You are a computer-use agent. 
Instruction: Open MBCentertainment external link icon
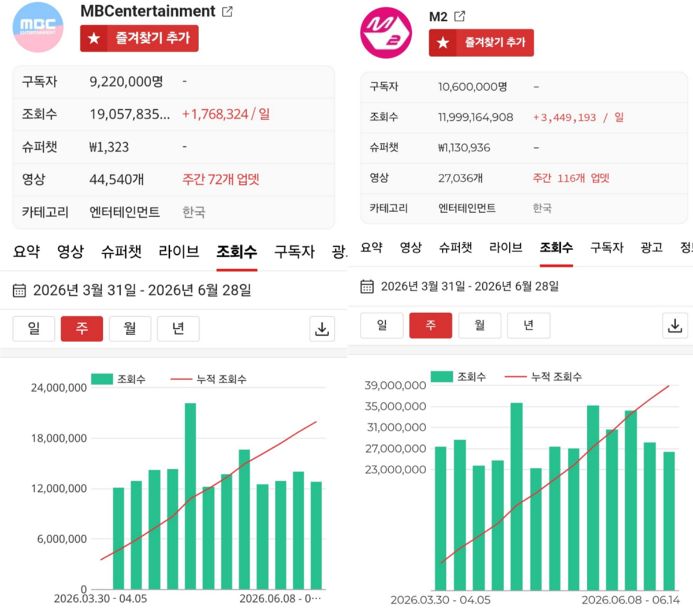pos(228,12)
